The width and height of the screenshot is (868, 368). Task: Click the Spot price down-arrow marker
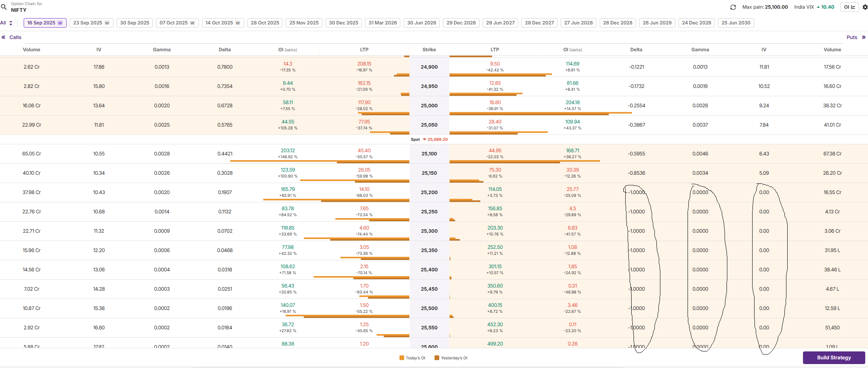(x=424, y=140)
